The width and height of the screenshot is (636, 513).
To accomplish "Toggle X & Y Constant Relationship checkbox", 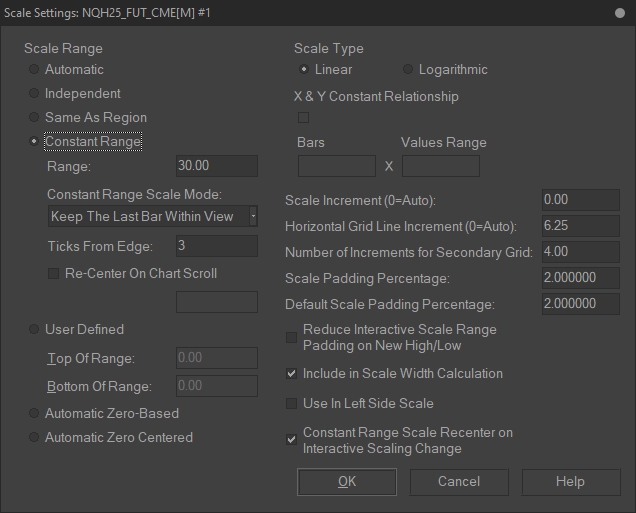I will point(304,118).
